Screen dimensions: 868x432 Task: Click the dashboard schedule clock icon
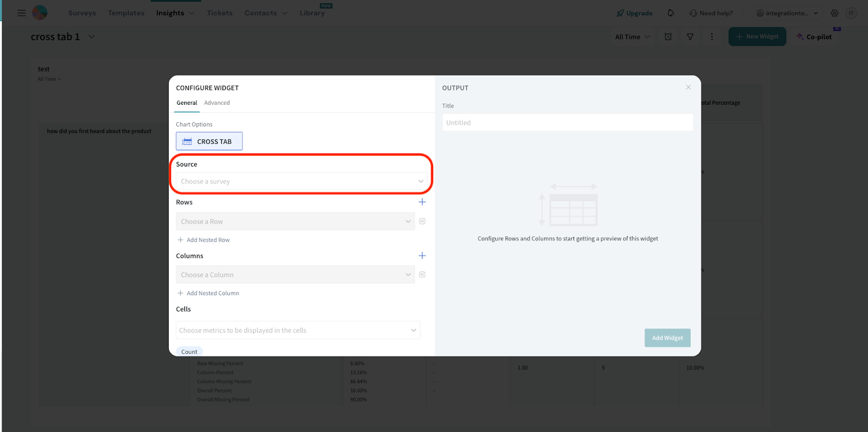point(668,37)
